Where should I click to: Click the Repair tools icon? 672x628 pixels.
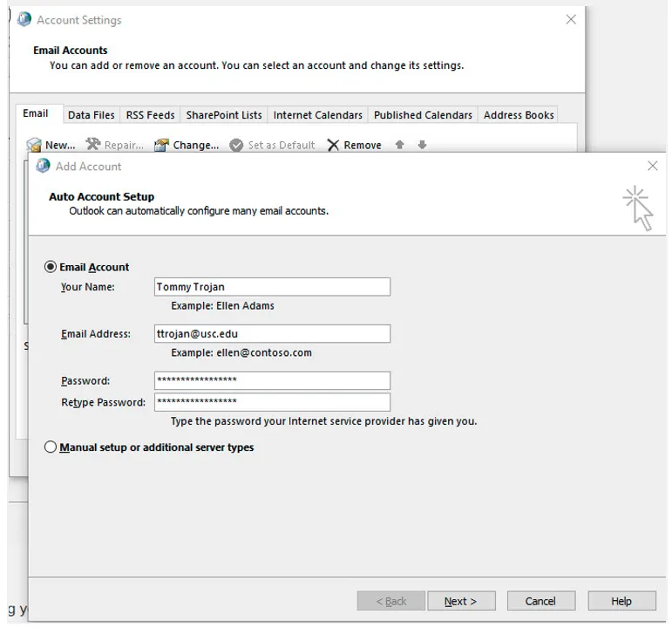point(92,145)
